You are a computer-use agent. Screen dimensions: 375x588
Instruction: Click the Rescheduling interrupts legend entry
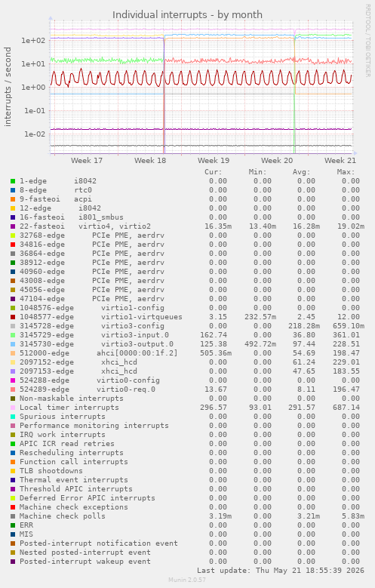(71, 453)
